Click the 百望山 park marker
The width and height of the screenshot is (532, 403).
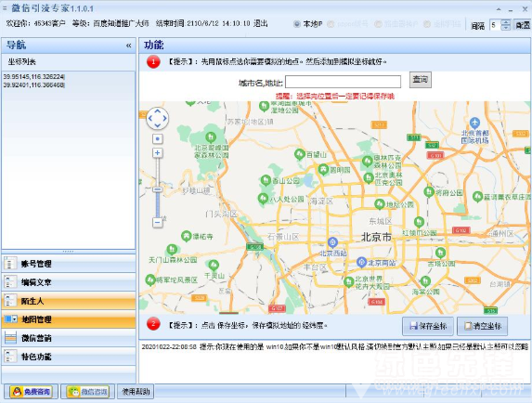(299, 154)
